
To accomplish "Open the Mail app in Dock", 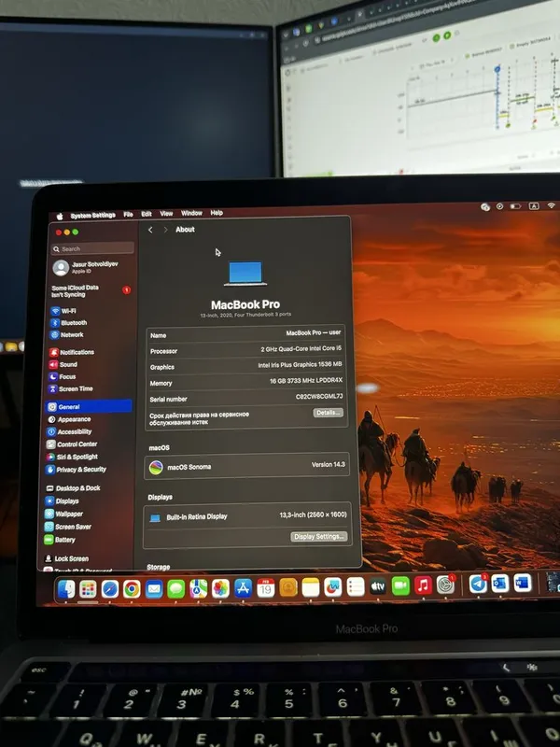I will pyautogui.click(x=154, y=589).
